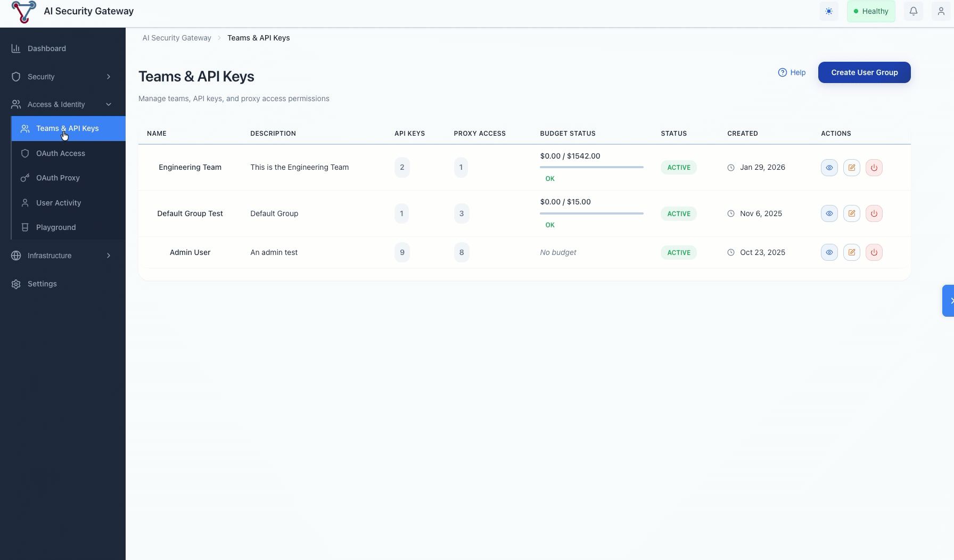Open the Help link
This screenshot has height=560, width=954.
click(x=792, y=72)
